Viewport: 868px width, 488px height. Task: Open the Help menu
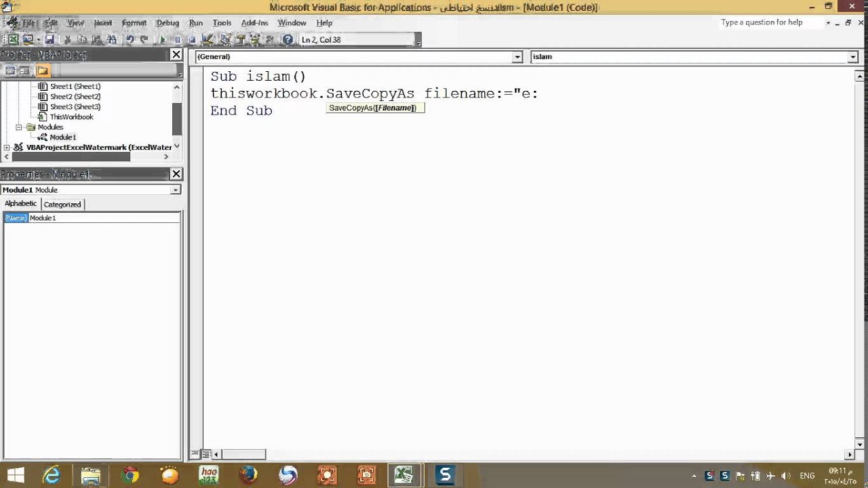324,22
